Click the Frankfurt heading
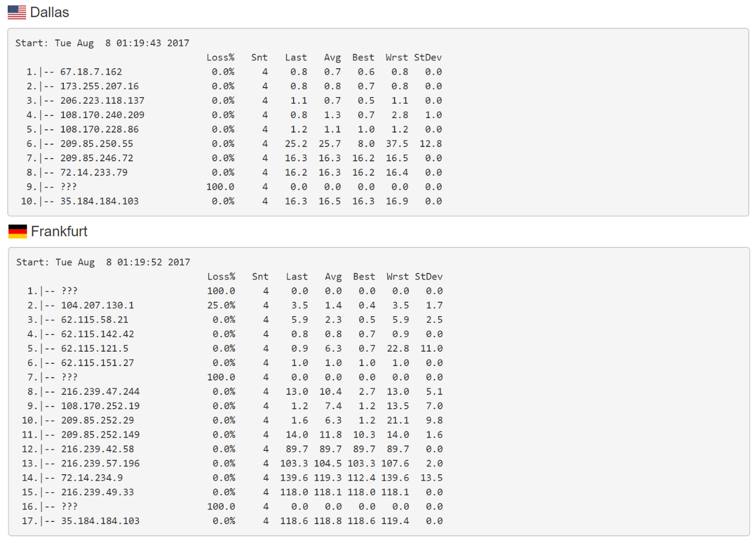Screen dimensions: 756x543 click(x=59, y=231)
